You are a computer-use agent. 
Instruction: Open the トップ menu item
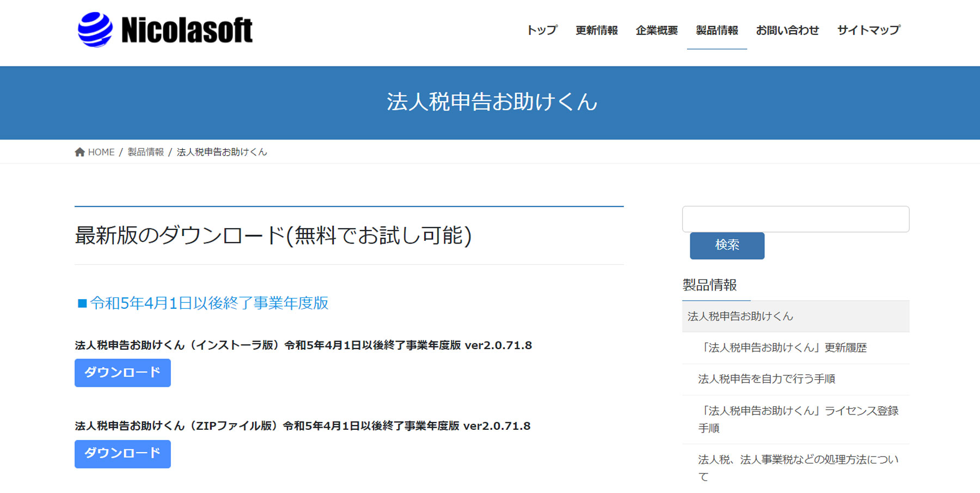[542, 31]
